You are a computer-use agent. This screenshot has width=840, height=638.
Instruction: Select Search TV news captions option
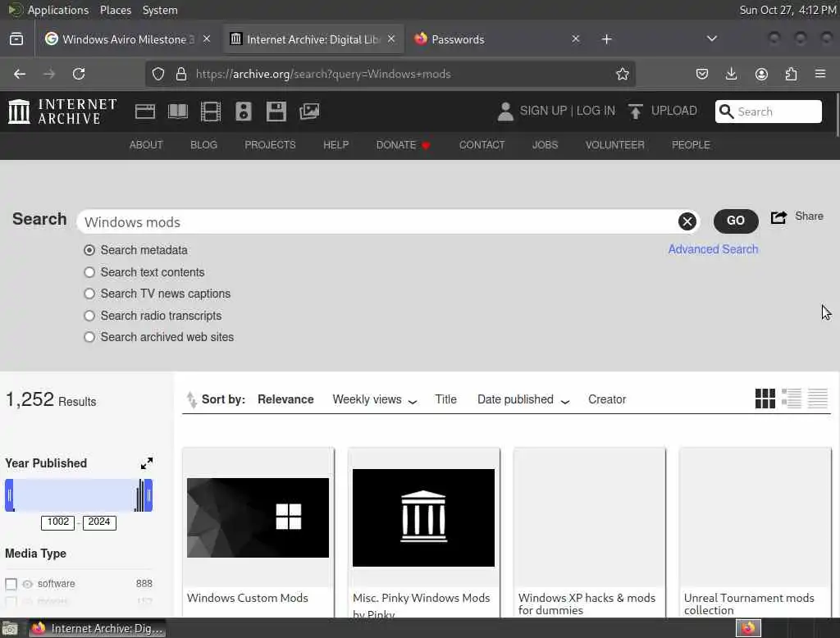[89, 294]
